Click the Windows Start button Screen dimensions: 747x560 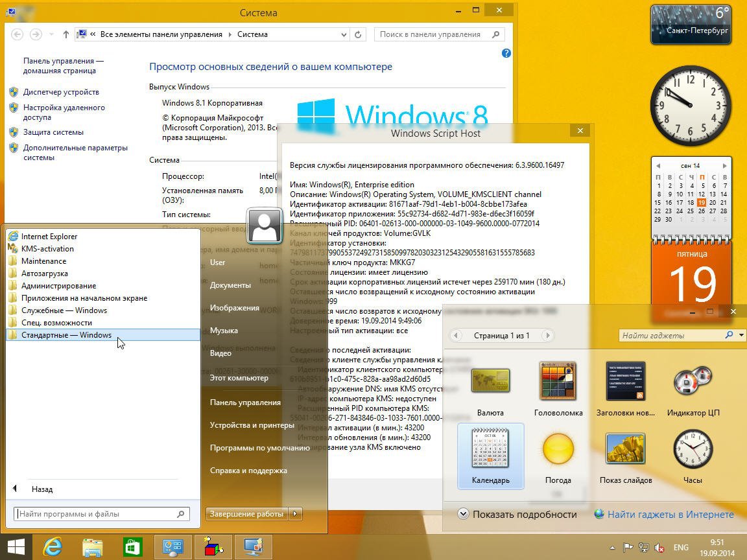click(16, 547)
